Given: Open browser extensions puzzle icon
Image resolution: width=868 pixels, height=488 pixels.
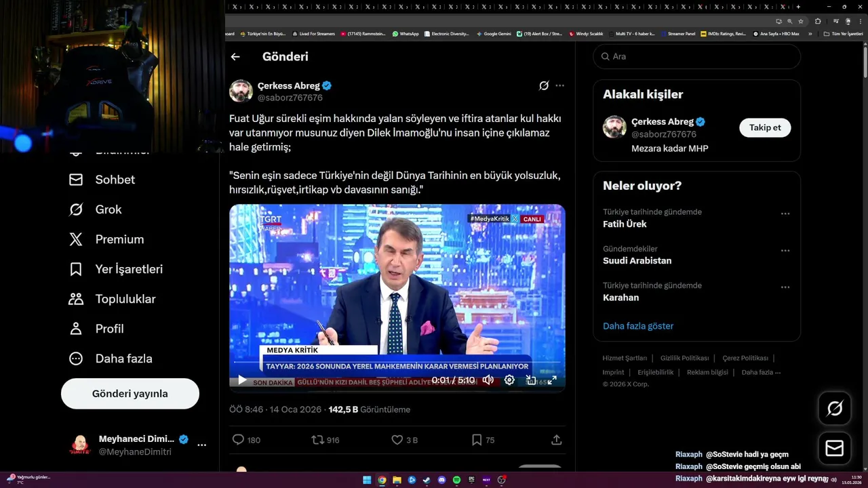Looking at the screenshot, I should pyautogui.click(x=818, y=21).
